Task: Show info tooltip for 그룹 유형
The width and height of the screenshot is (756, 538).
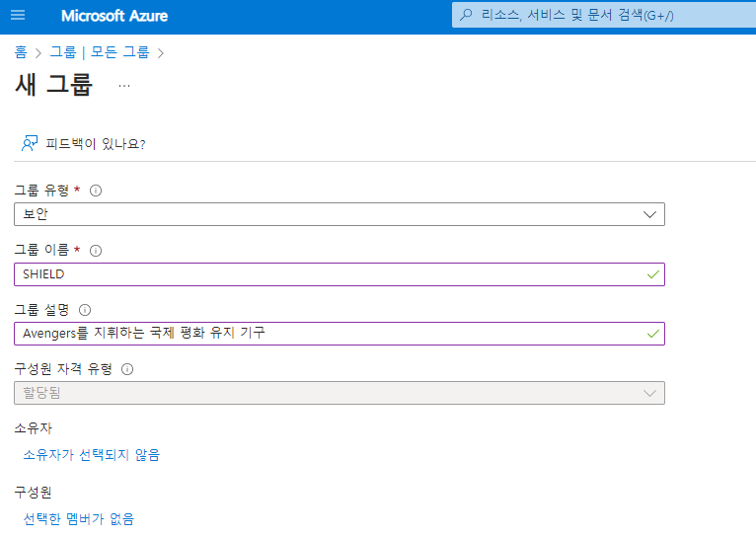Action: (96, 191)
